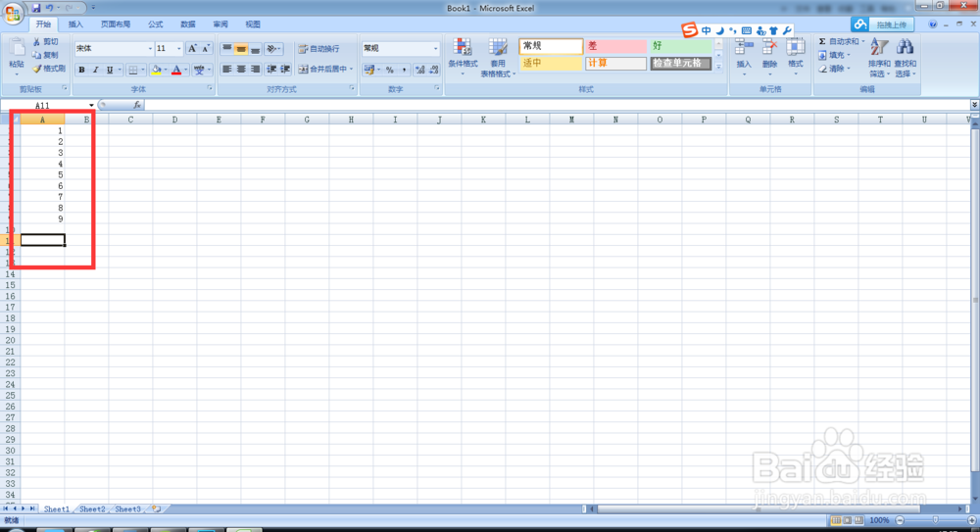Image resolution: width=980 pixels, height=532 pixels.
Task: Switch to the 公式 ribbon tab
Action: click(156, 24)
